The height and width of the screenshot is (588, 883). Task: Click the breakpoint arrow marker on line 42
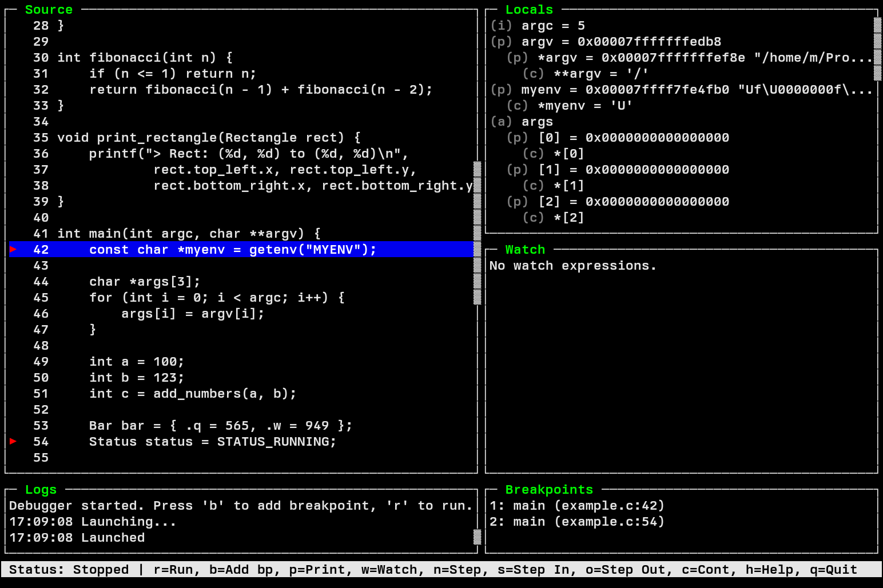pos(13,249)
